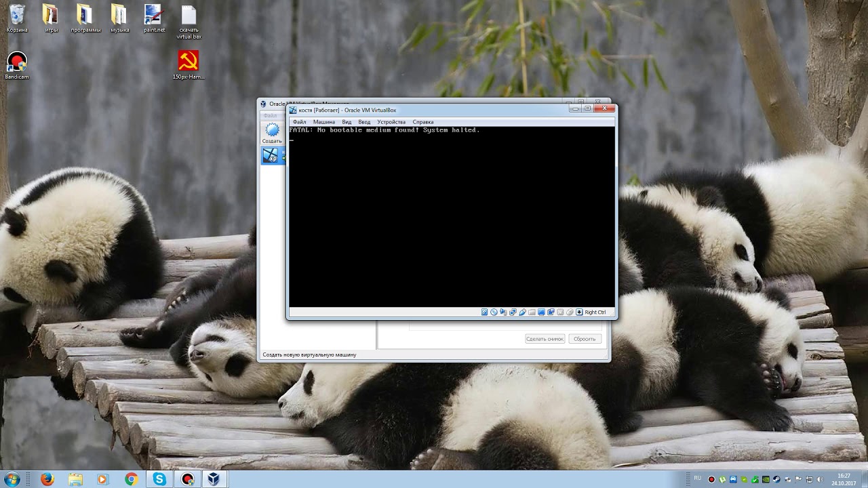This screenshot has width=868, height=488.
Task: Click the CPU virtualization status icon
Action: (x=560, y=312)
